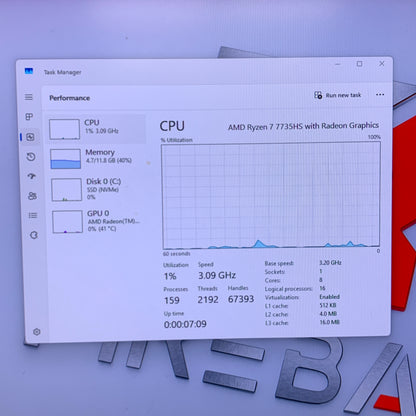Minimize the Task Manager window
Viewport: 416px width, 416px height.
(x=338, y=64)
